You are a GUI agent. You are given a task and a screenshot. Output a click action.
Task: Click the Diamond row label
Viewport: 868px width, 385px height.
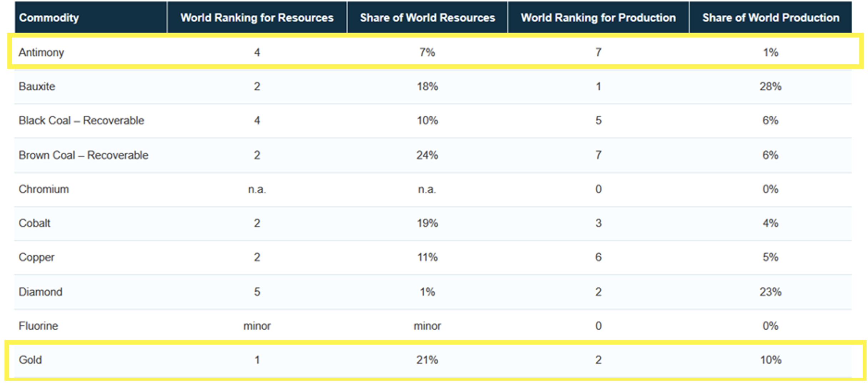pos(40,292)
